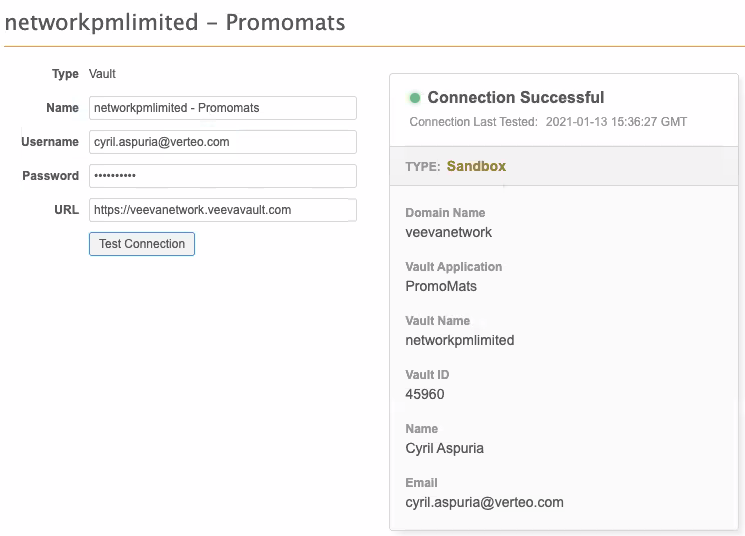745x536 pixels.
Task: Focus the Username text field
Action: pyautogui.click(x=223, y=142)
